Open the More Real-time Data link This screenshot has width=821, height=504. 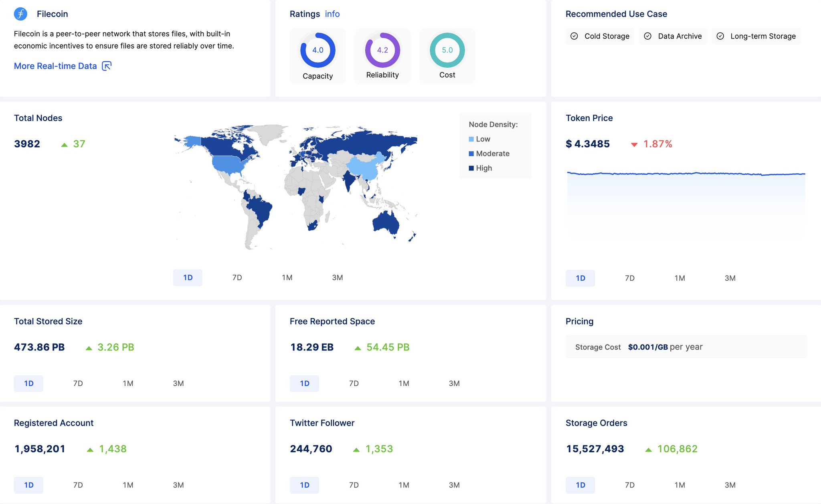point(56,66)
